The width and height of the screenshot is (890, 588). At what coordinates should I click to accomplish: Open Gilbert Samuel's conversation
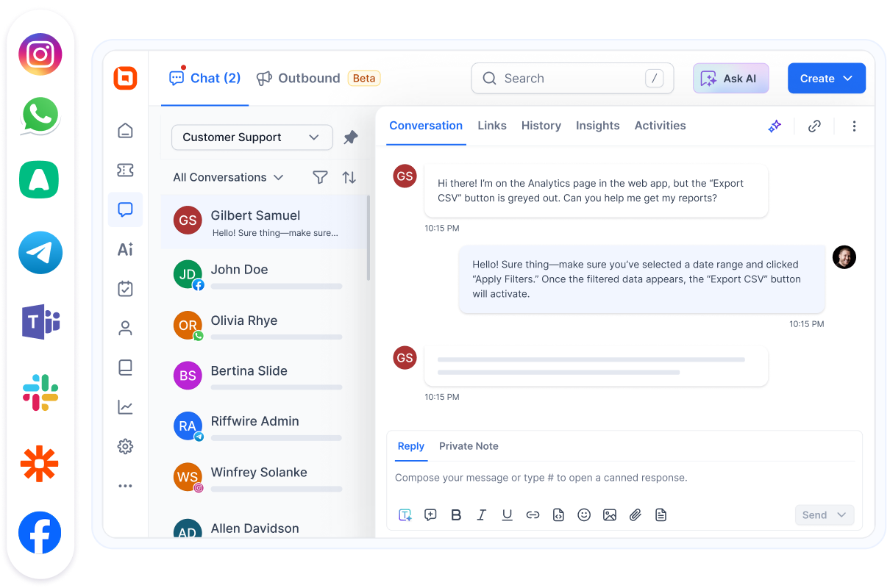[x=264, y=220]
